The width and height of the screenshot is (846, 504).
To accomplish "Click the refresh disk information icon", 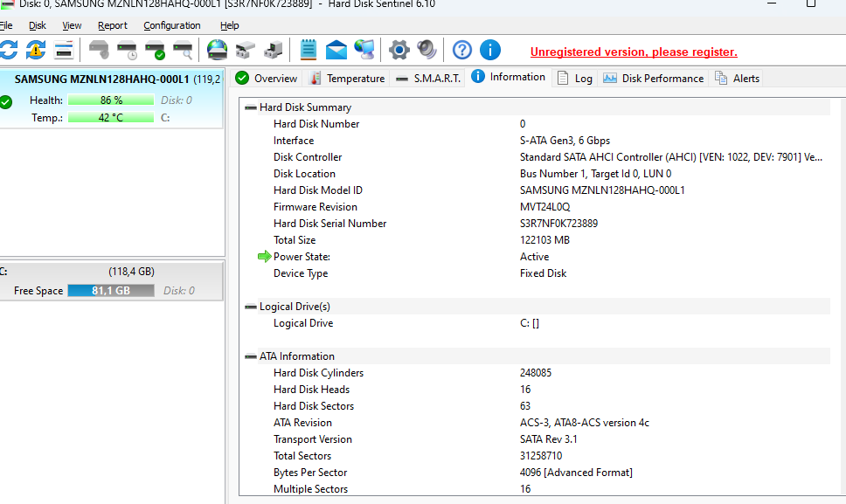I will click(x=8, y=50).
